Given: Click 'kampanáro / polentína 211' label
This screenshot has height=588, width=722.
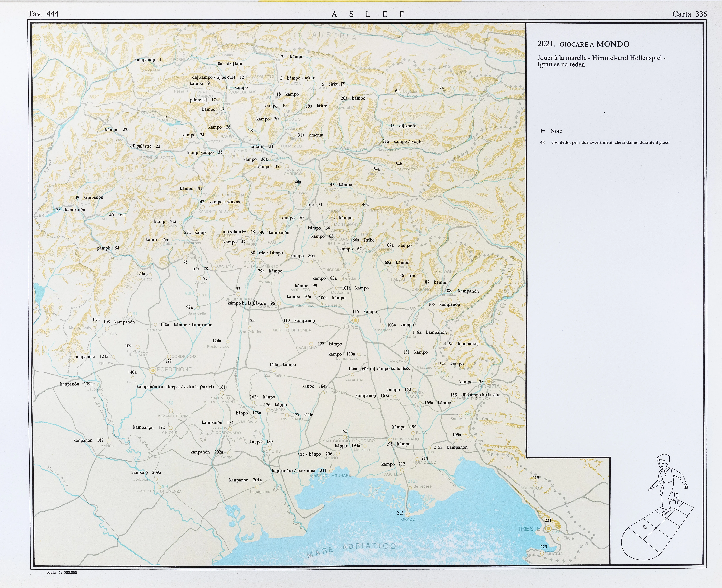Looking at the screenshot, I should click(299, 470).
